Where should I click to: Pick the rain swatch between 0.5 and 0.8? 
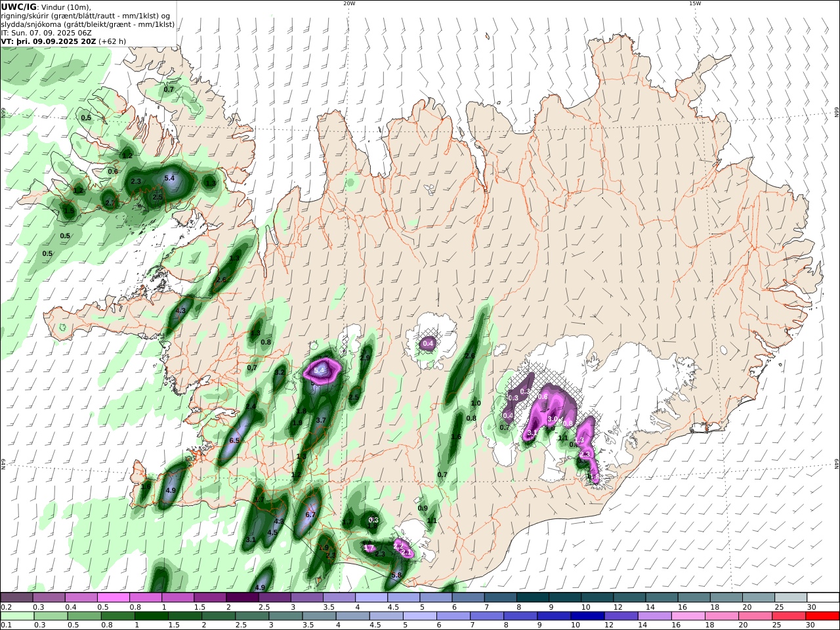click(84, 616)
